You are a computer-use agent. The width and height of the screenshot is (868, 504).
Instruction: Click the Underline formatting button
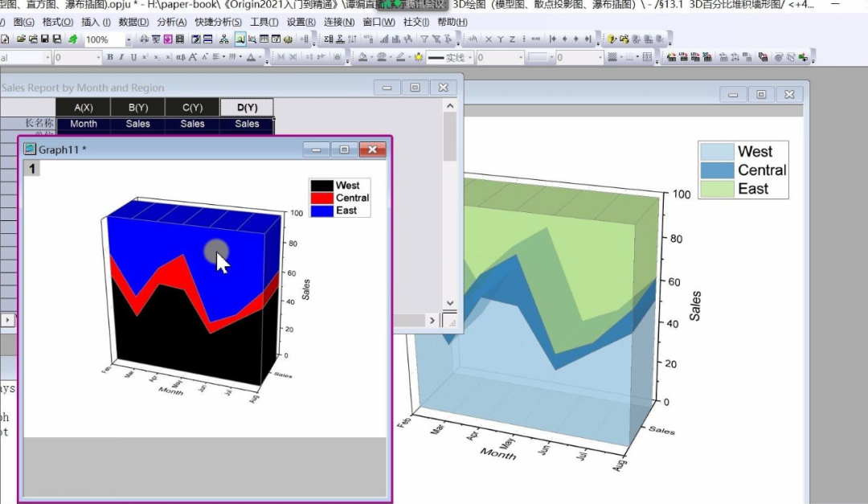click(133, 57)
